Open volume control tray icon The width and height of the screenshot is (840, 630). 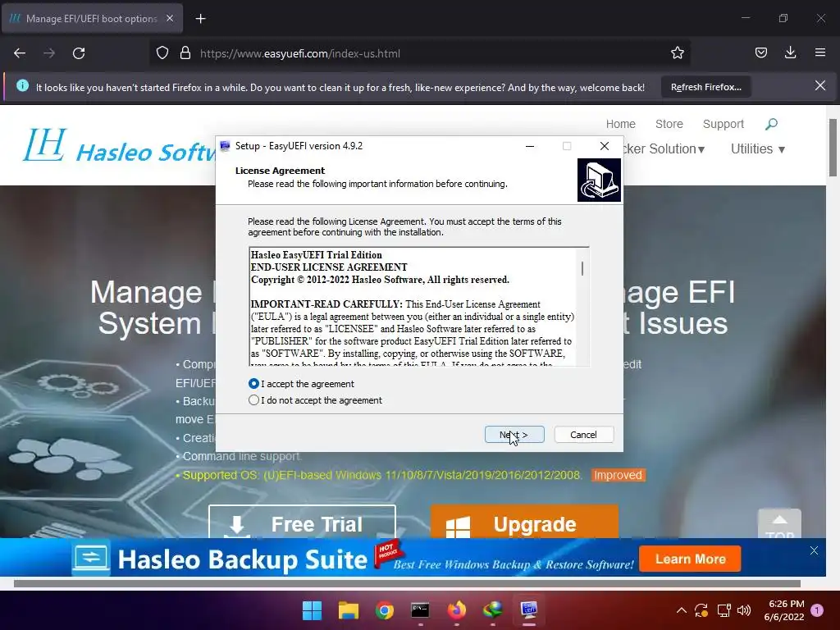[743, 610]
